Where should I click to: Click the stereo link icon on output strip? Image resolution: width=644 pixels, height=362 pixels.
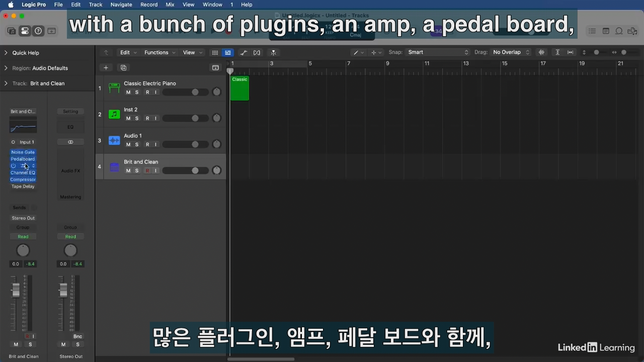point(70,142)
